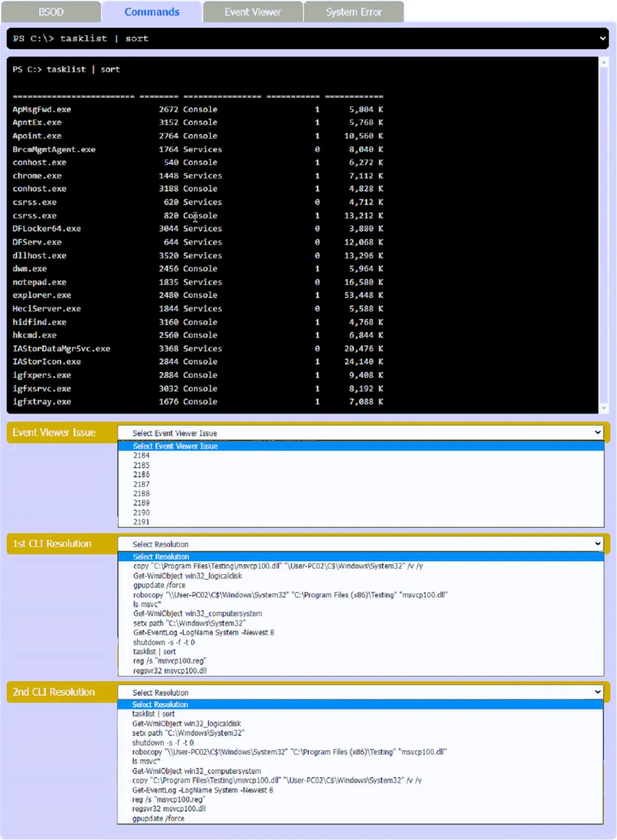Pick the copy msvcp100.dll option in 1st CLI list
Screen dimensions: 617x840
(x=361, y=566)
